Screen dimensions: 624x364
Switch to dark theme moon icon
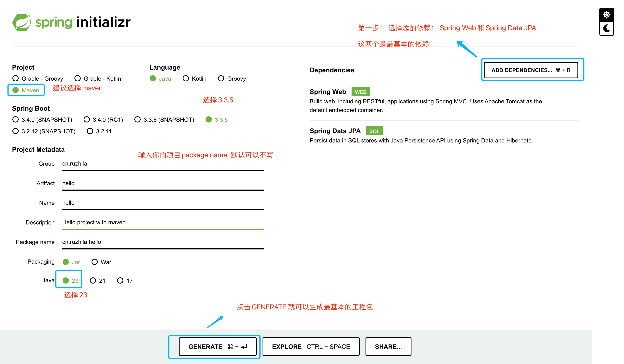tap(606, 28)
